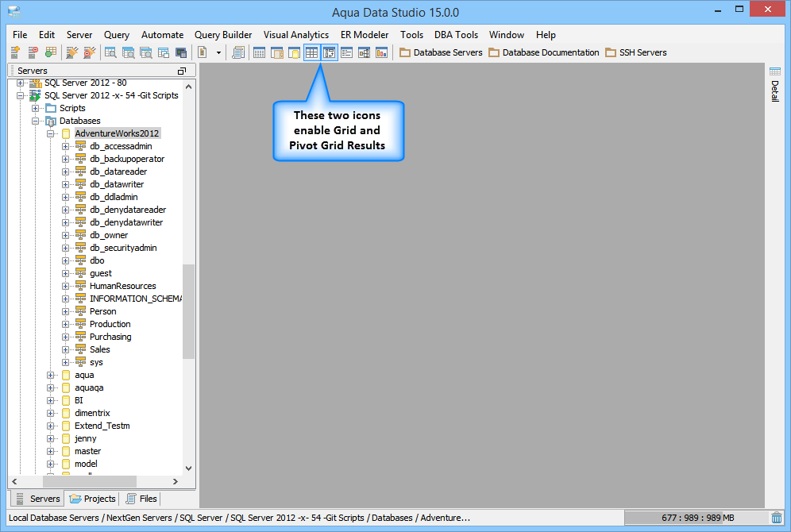The width and height of the screenshot is (791, 532).
Task: Expand the HumanResources schema node
Action: [66, 286]
